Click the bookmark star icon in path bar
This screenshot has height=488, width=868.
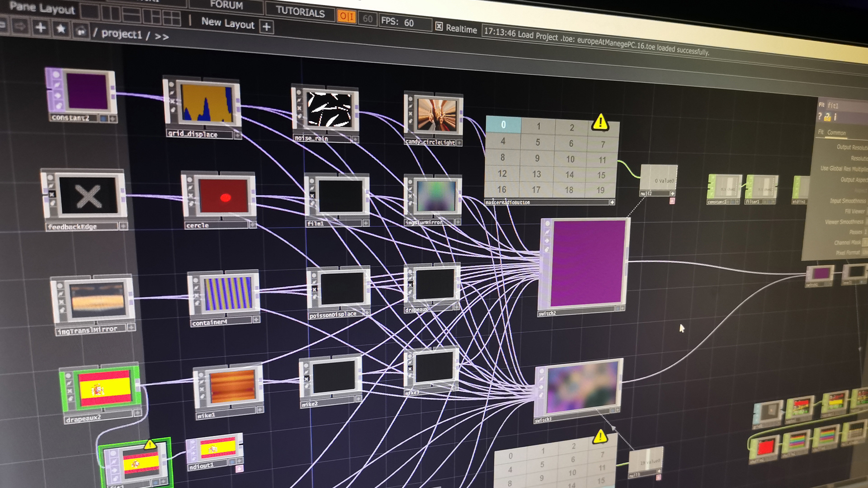(61, 29)
